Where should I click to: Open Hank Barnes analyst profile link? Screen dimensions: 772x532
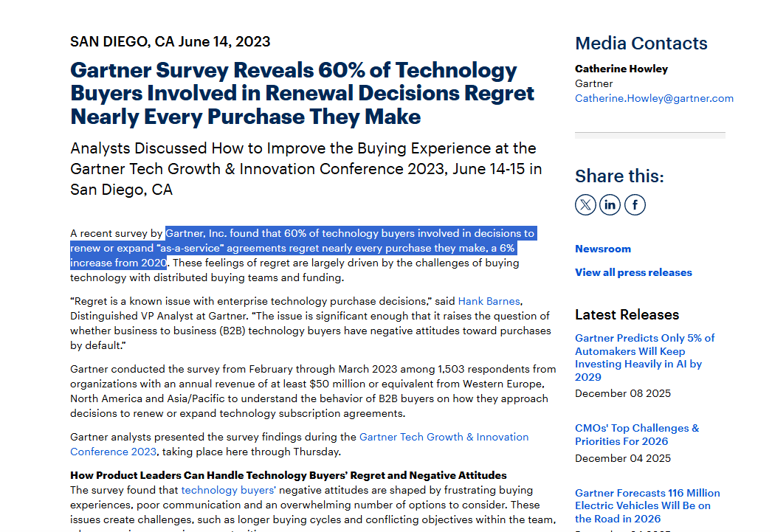[489, 301]
